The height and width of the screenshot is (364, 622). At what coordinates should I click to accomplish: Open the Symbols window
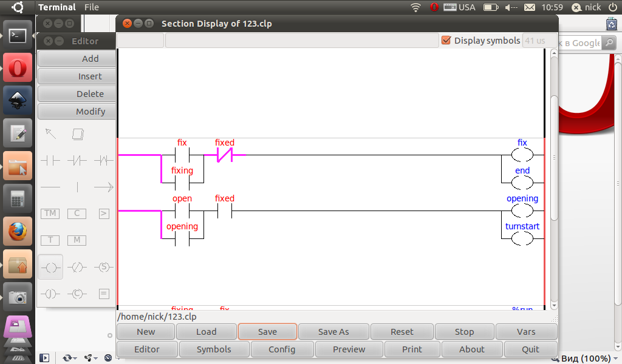214,349
